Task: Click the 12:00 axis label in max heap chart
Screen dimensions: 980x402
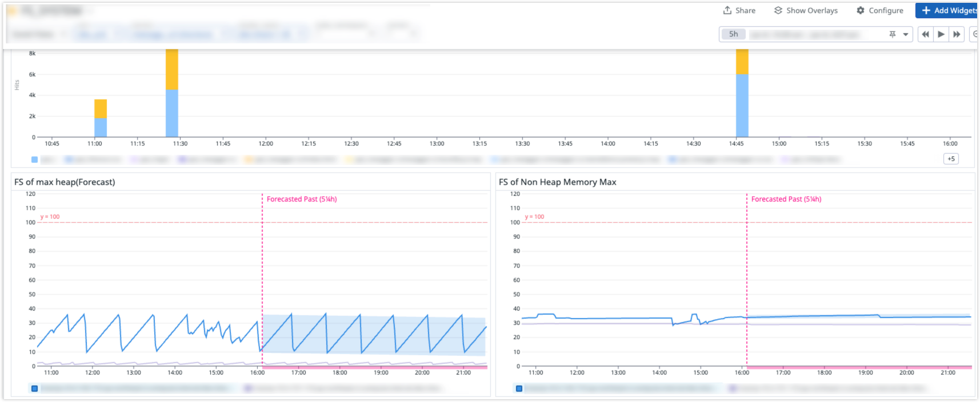Action: tap(93, 373)
